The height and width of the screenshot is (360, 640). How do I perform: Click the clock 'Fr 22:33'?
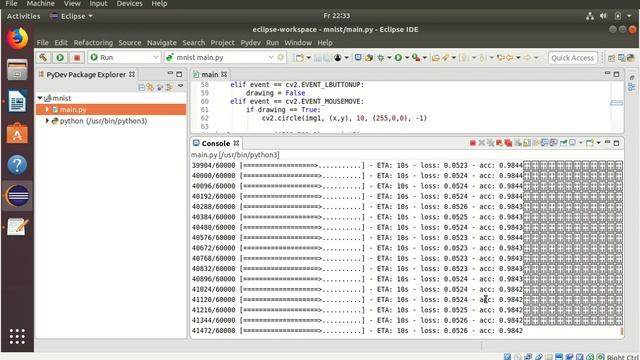click(x=336, y=16)
